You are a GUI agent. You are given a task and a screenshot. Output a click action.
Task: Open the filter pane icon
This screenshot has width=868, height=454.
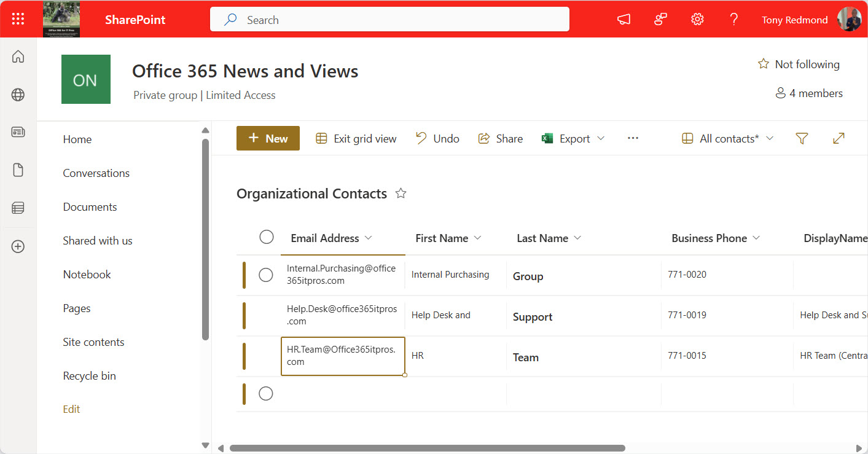pyautogui.click(x=802, y=138)
